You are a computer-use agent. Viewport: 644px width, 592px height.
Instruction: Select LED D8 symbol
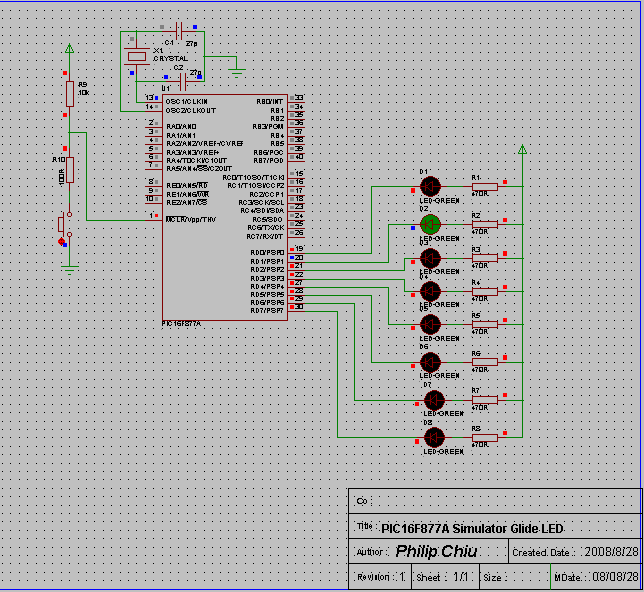tap(434, 438)
